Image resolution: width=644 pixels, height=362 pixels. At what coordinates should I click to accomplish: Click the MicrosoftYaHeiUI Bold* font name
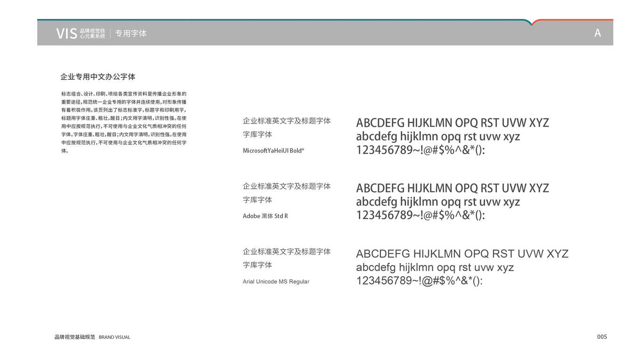coord(273,151)
